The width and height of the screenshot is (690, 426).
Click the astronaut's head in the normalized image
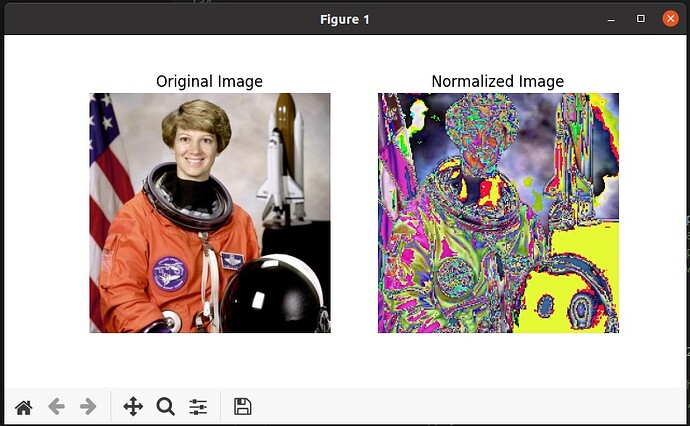(484, 140)
